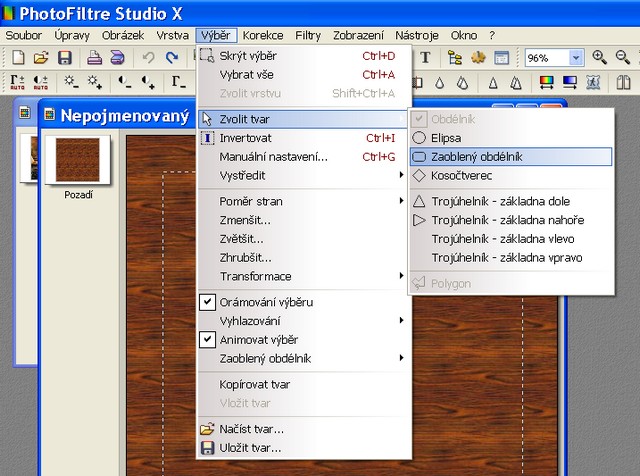
Task: Open the Nástroje menu
Action: pos(417,36)
